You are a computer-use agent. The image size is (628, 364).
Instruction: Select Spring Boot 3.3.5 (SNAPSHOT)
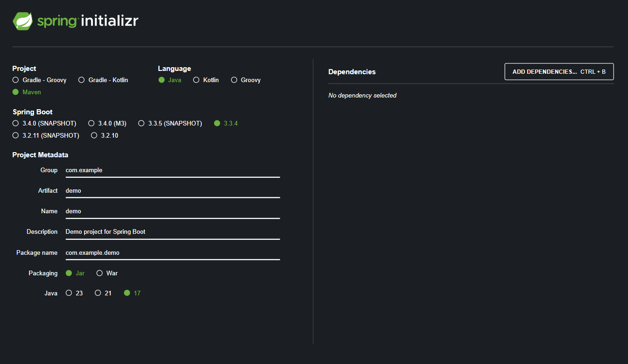(x=170, y=124)
